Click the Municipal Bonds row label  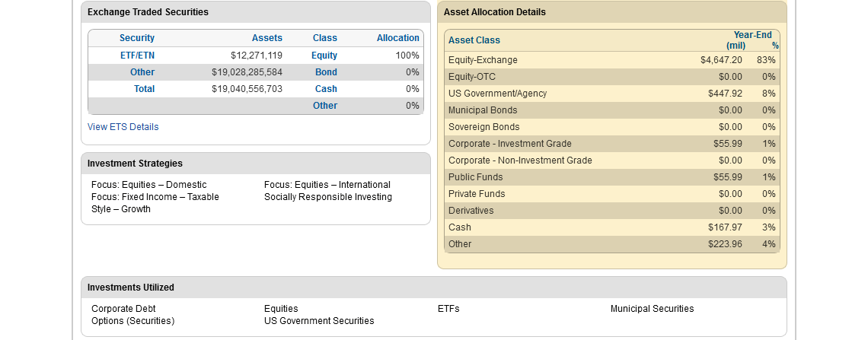[x=483, y=110]
